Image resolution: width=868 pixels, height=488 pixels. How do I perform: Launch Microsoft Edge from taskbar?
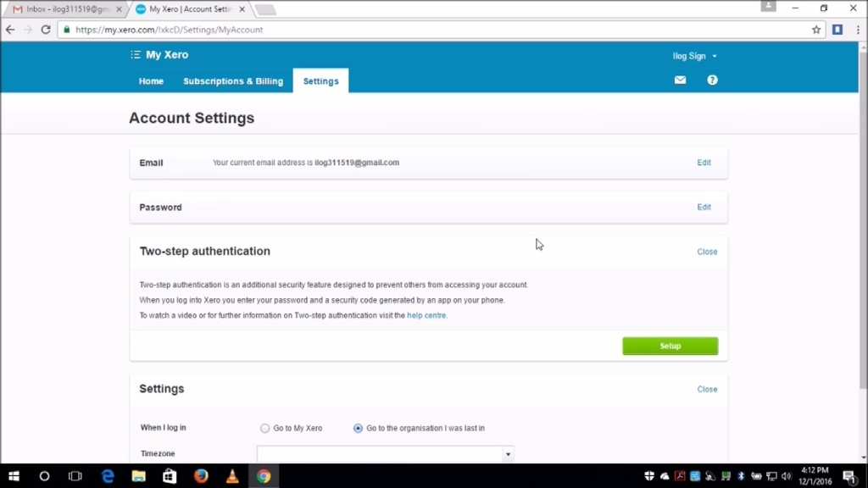[108, 476]
